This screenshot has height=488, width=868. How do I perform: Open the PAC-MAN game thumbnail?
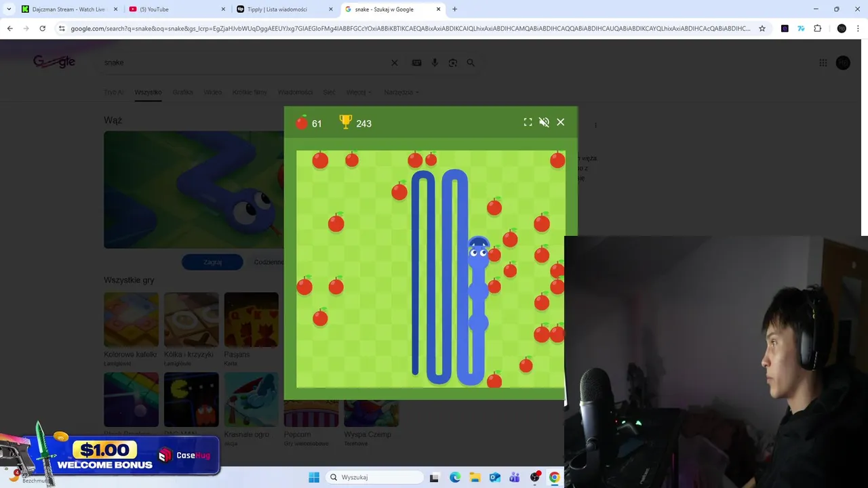pos(191,399)
